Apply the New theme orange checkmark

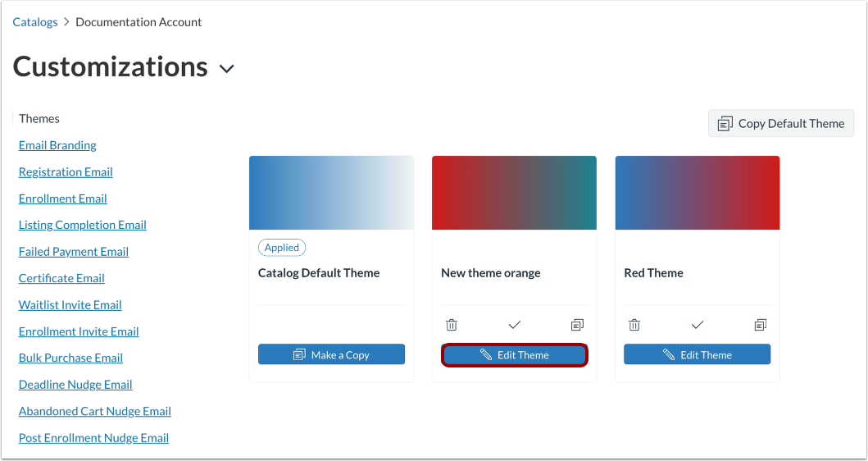point(514,325)
